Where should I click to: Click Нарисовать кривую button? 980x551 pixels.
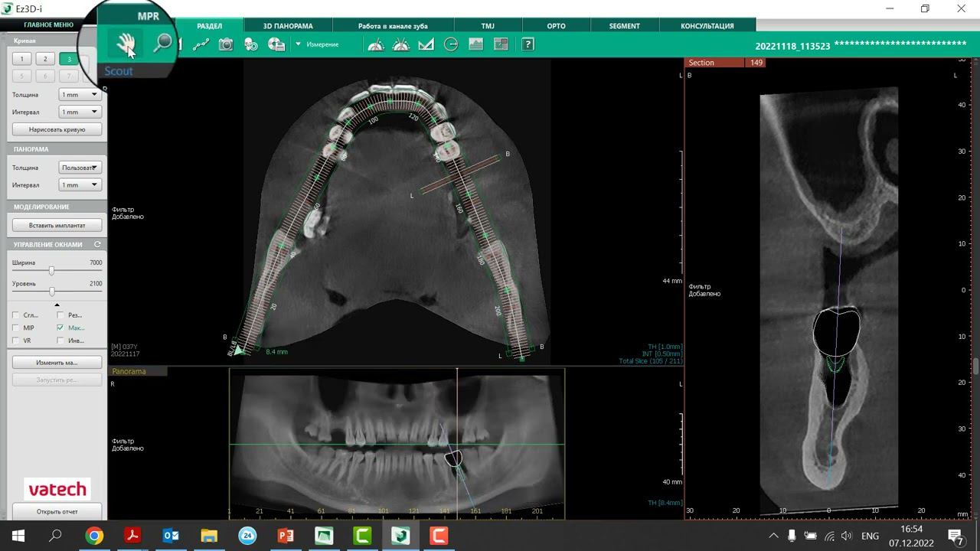coord(57,129)
